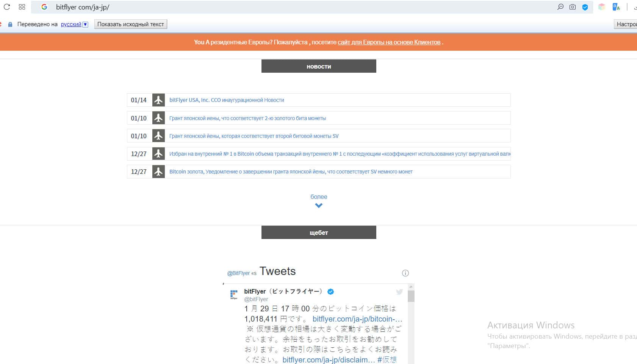Screen dimensions: 637x364
Task: Click plane icon beside bitFlyer USA news
Action: click(x=158, y=100)
